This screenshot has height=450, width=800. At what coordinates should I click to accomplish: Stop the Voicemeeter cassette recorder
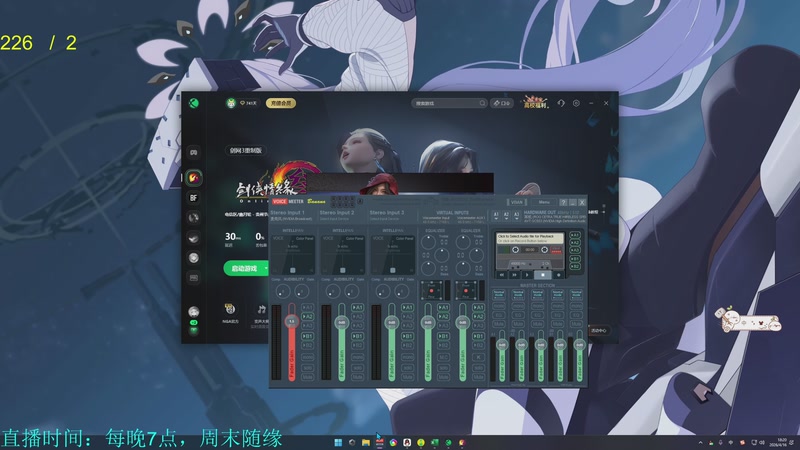(542, 275)
